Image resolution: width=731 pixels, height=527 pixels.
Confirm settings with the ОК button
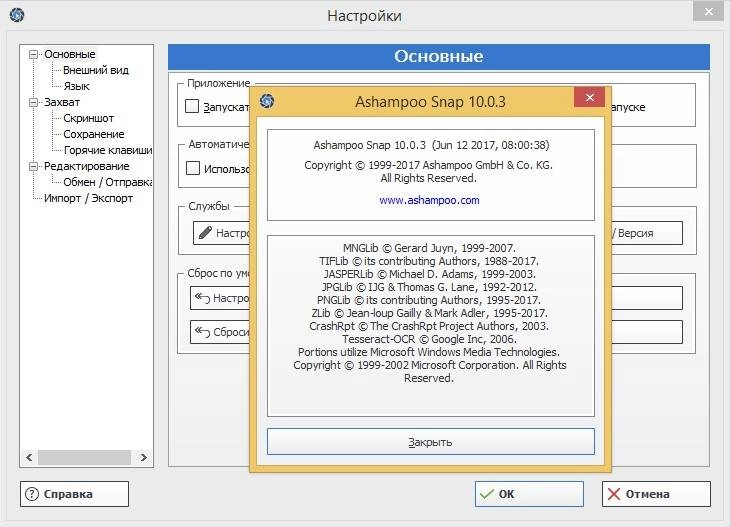click(529, 494)
